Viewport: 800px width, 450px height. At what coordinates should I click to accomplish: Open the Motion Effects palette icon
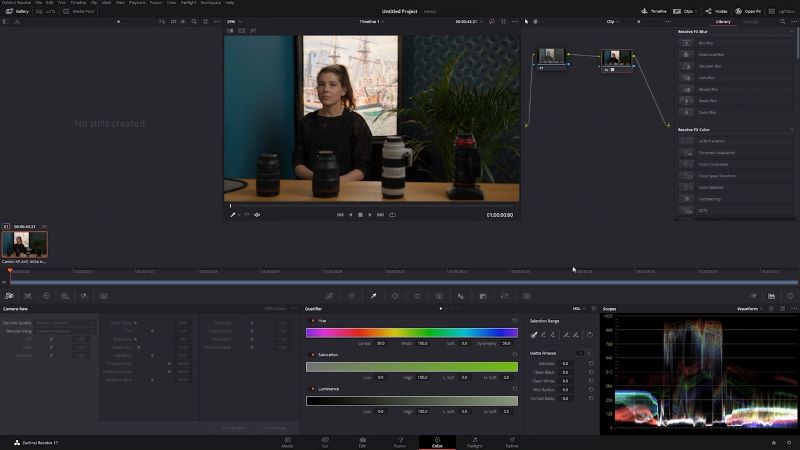coord(104,296)
